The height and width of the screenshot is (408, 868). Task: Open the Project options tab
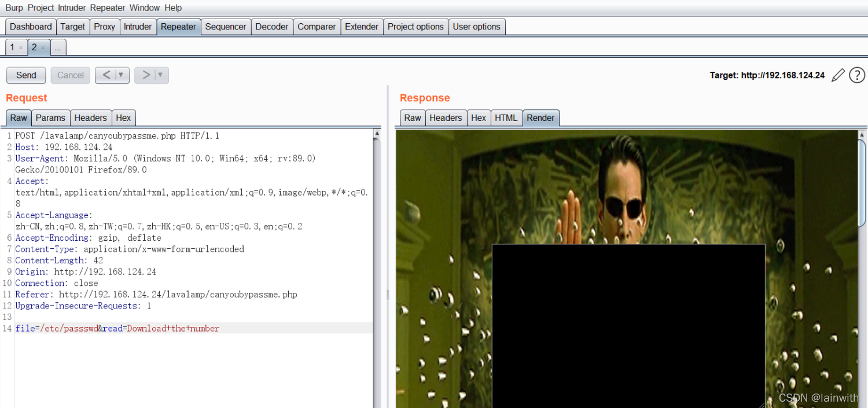pyautogui.click(x=415, y=27)
